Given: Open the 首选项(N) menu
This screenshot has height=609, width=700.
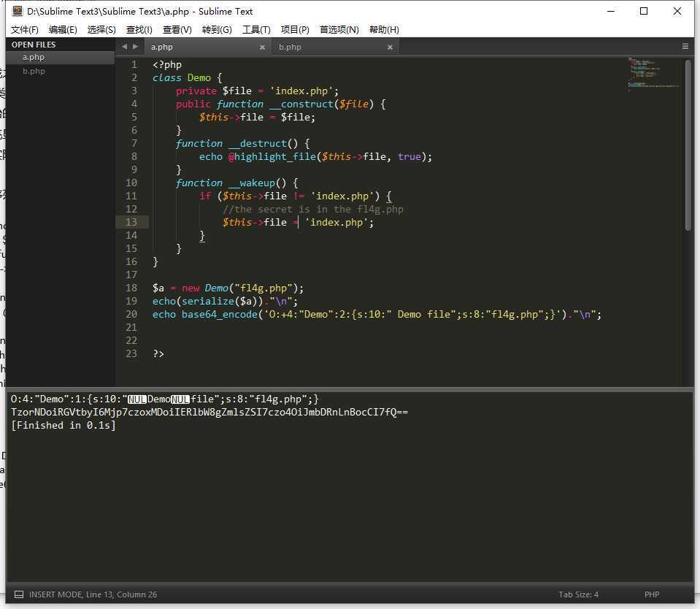Looking at the screenshot, I should pyautogui.click(x=339, y=29).
